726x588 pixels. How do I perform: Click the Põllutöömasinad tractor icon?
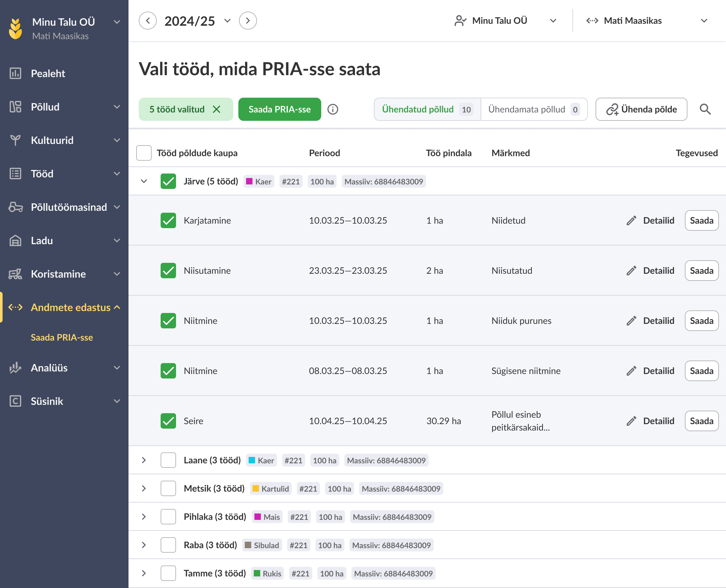click(x=15, y=207)
